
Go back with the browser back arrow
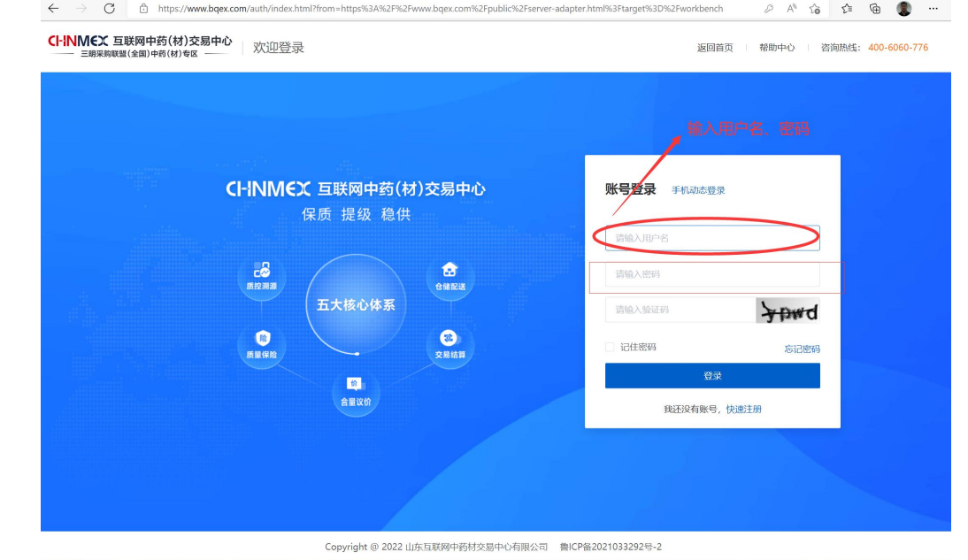(54, 9)
